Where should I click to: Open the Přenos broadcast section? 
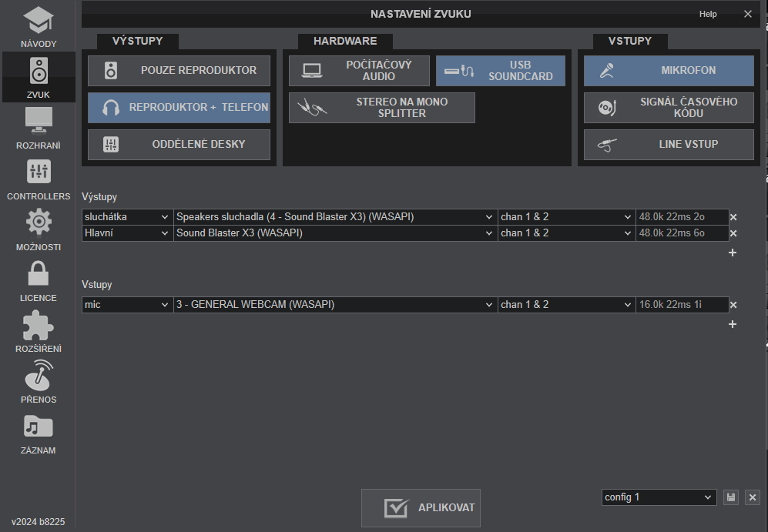tap(39, 382)
